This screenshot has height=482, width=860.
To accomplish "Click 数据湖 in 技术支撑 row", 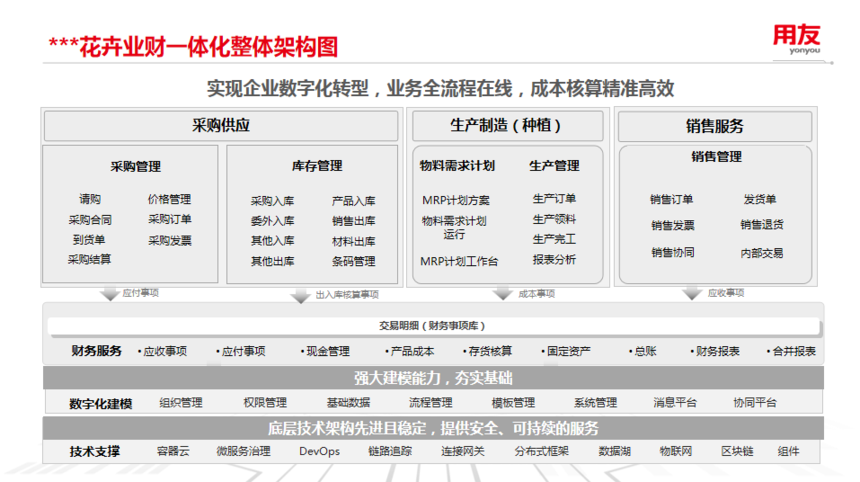I will [615, 451].
